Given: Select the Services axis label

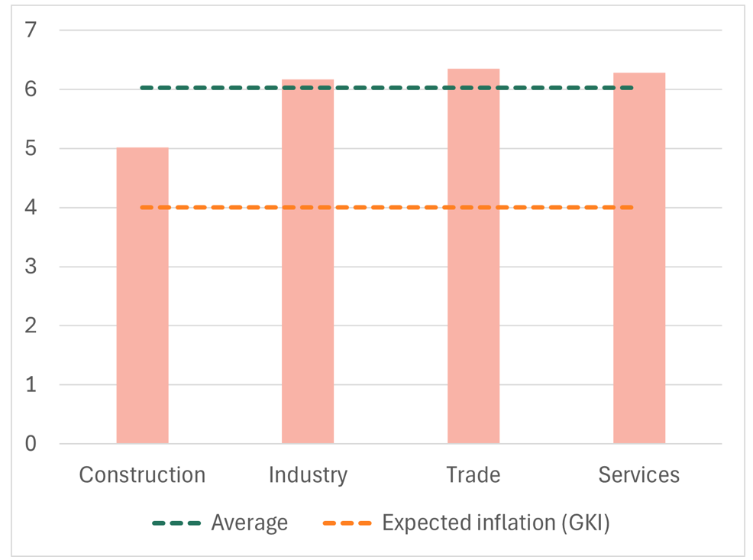Looking at the screenshot, I should 639,475.
